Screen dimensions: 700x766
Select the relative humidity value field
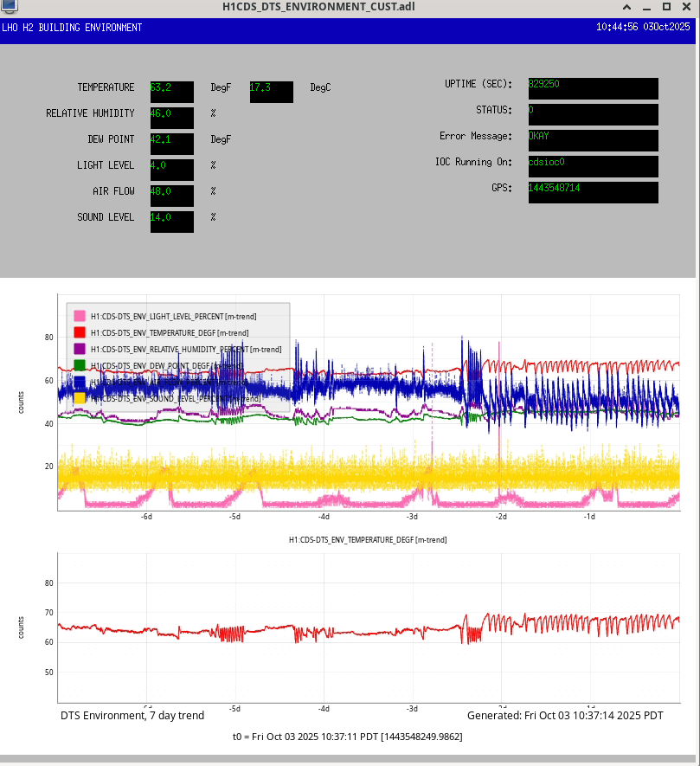pyautogui.click(x=171, y=118)
